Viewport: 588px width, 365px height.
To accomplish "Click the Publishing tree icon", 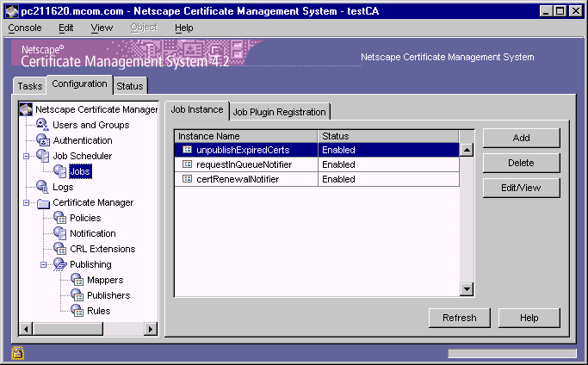I will coord(60,264).
